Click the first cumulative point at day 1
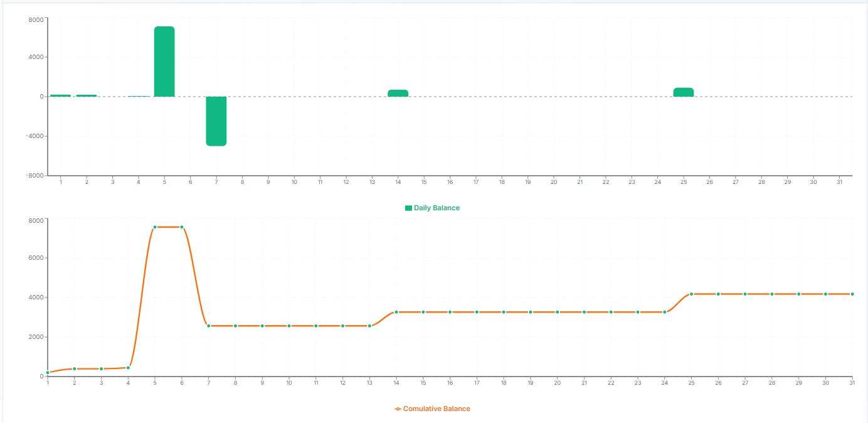This screenshot has height=423, width=868. [48, 373]
